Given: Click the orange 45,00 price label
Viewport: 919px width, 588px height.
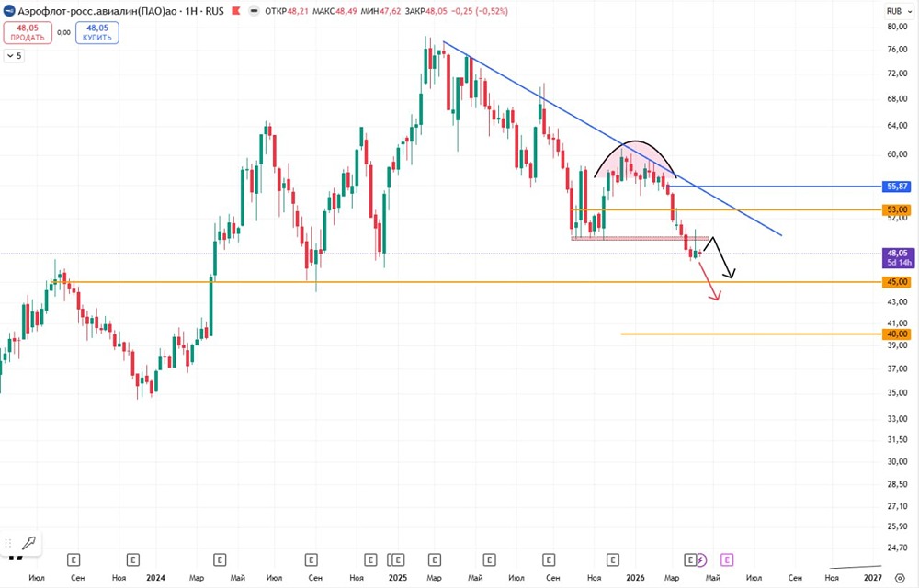Looking at the screenshot, I should click(897, 282).
